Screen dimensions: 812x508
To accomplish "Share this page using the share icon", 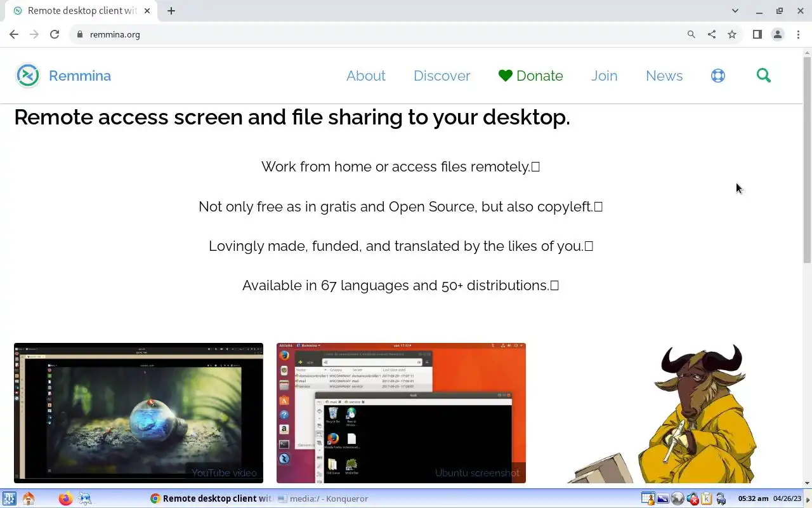I will (x=712, y=34).
